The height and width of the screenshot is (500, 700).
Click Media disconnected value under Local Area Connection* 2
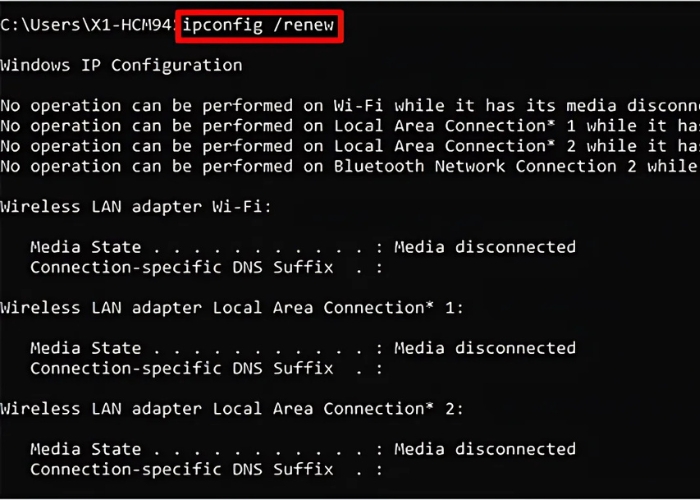point(485,449)
